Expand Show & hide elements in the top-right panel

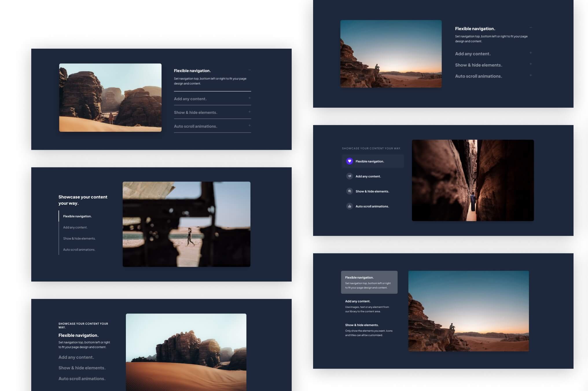coord(531,64)
